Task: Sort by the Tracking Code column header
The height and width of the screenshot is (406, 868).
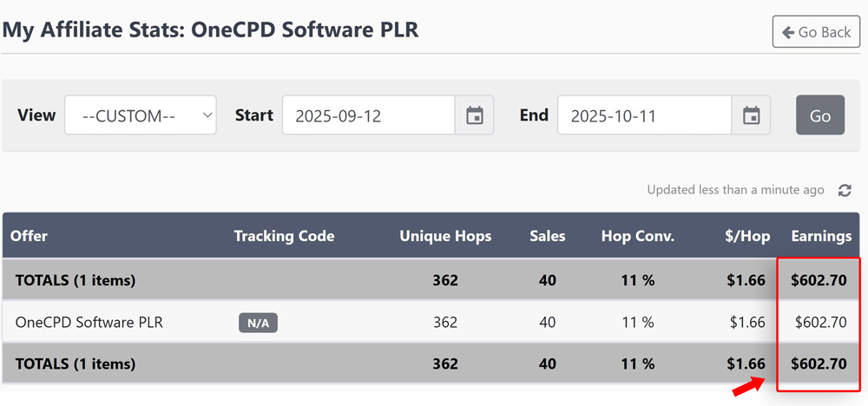Action: 284,236
